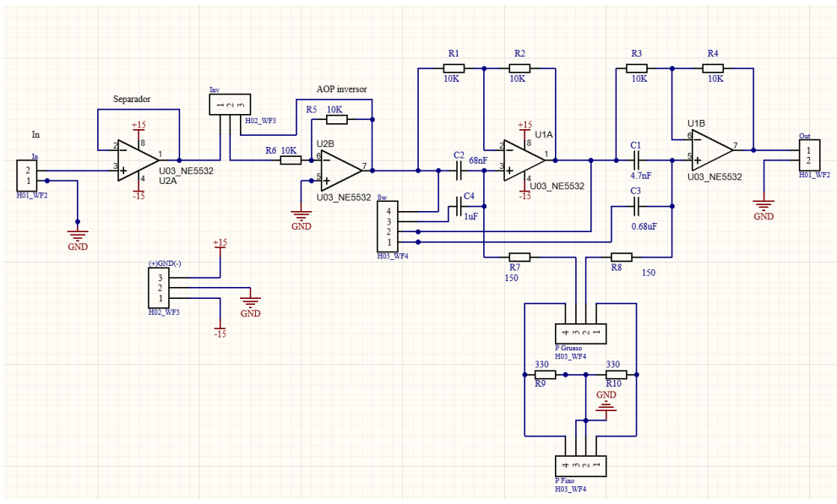Click the '1uF' value label
Screen dimensions: 837x504
pyautogui.click(x=470, y=216)
